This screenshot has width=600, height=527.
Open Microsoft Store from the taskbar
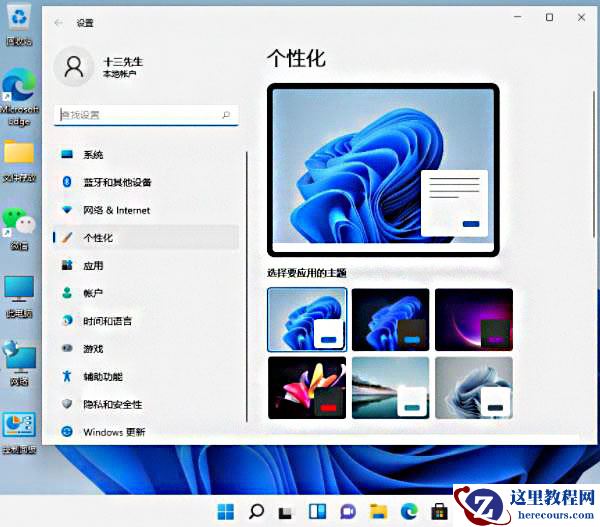(x=439, y=512)
